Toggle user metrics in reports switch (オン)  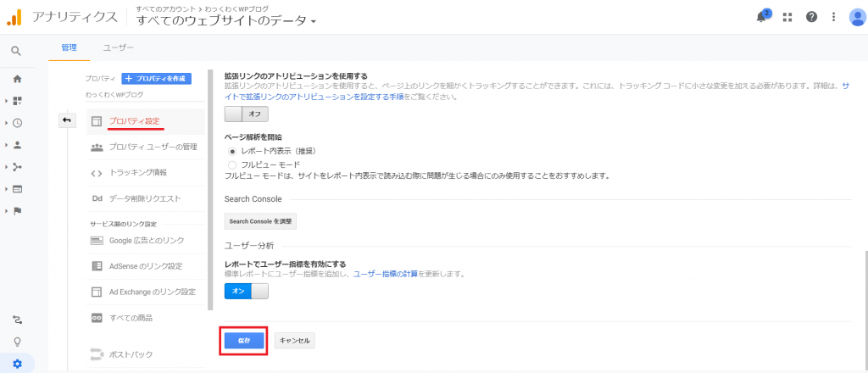point(246,291)
